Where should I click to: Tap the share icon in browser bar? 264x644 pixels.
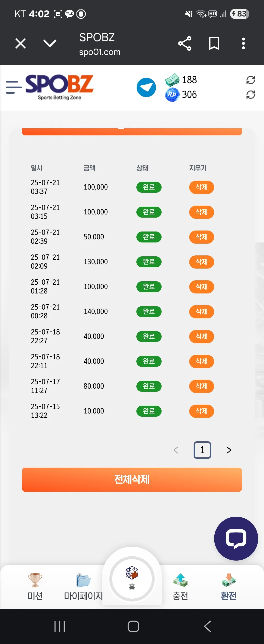click(185, 43)
